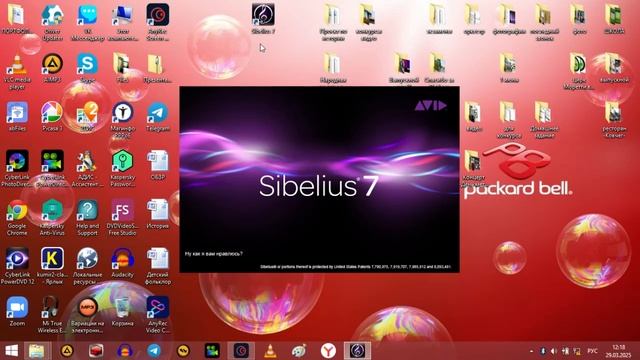Click the Windows Start button
Viewport: 640px width, 360px height.
(x=11, y=351)
